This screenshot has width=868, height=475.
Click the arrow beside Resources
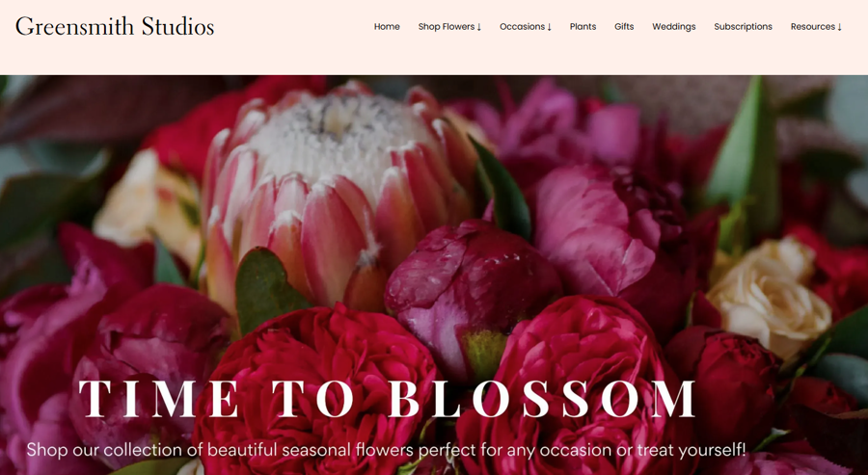click(x=840, y=27)
